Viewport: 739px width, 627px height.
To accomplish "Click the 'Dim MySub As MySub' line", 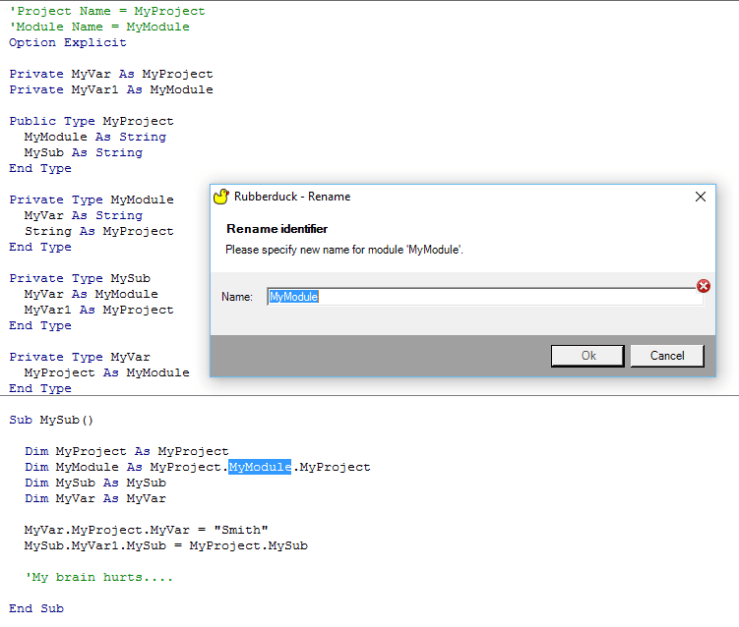I will tap(95, 483).
